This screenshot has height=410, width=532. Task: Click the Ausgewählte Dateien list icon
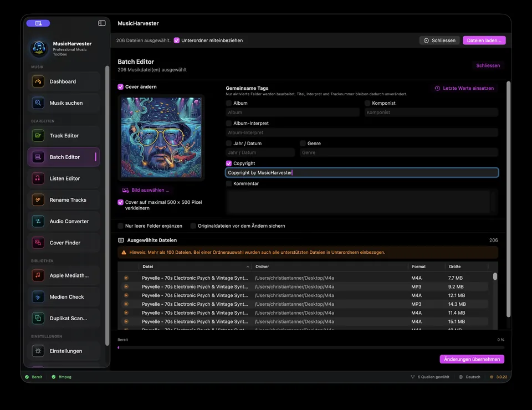(x=121, y=240)
